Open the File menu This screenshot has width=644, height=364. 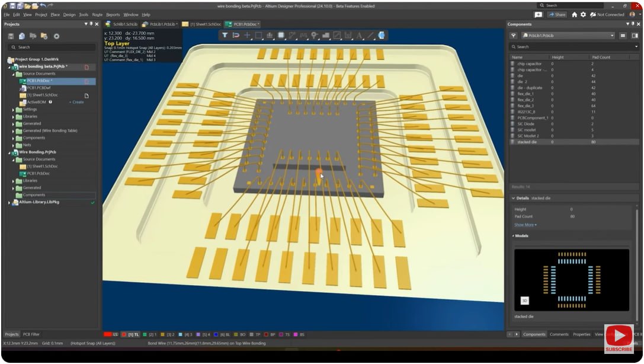(x=7, y=14)
